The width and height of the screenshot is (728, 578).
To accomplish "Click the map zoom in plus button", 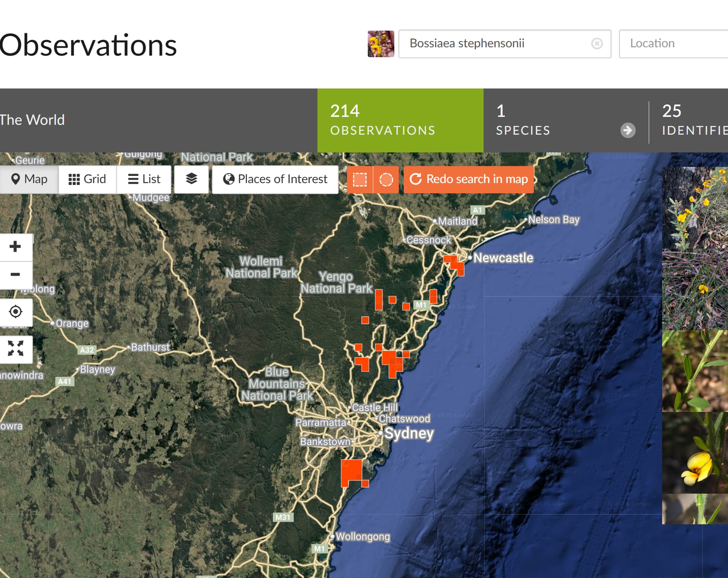I will [x=15, y=247].
